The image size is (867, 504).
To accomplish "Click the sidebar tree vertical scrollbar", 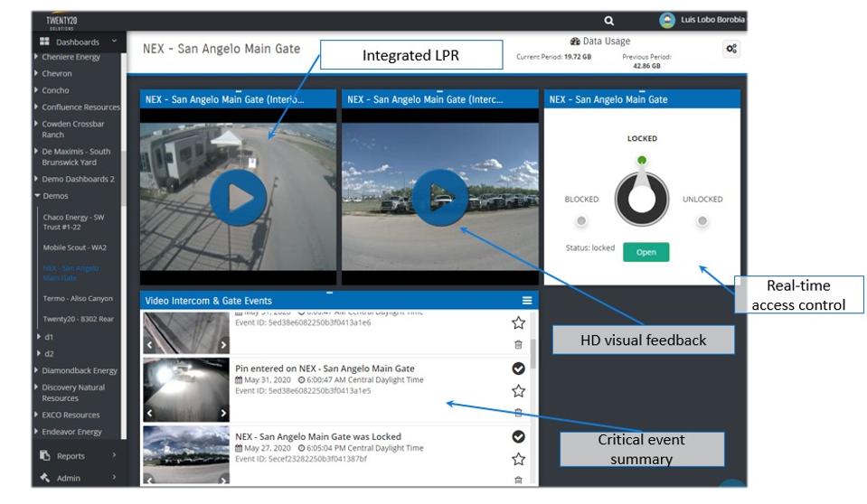I will [124, 177].
